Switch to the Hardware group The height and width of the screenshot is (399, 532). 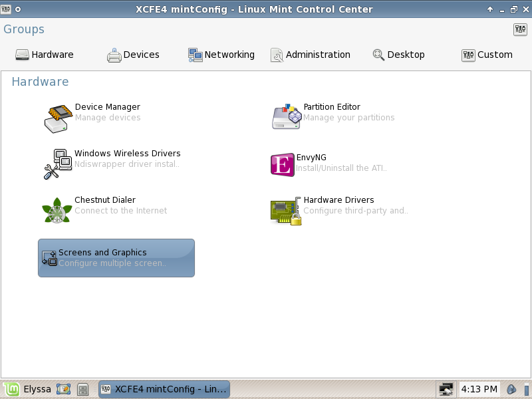[x=45, y=55]
